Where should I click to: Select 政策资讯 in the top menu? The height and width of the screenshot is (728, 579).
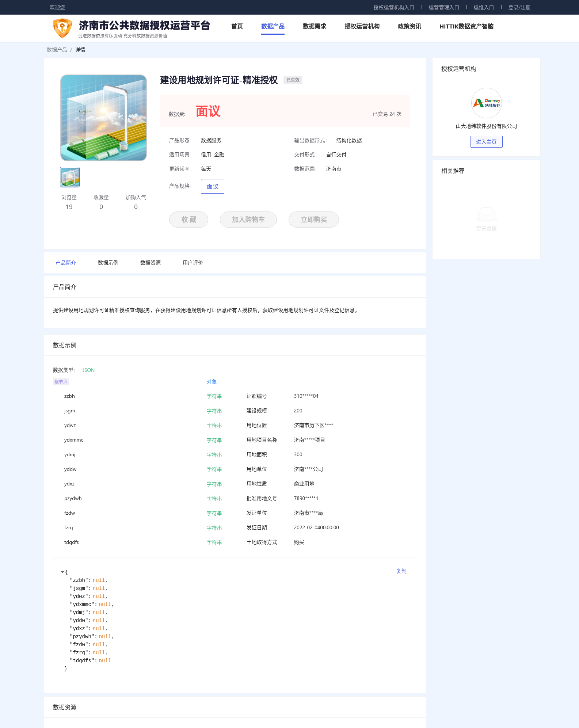coord(409,26)
